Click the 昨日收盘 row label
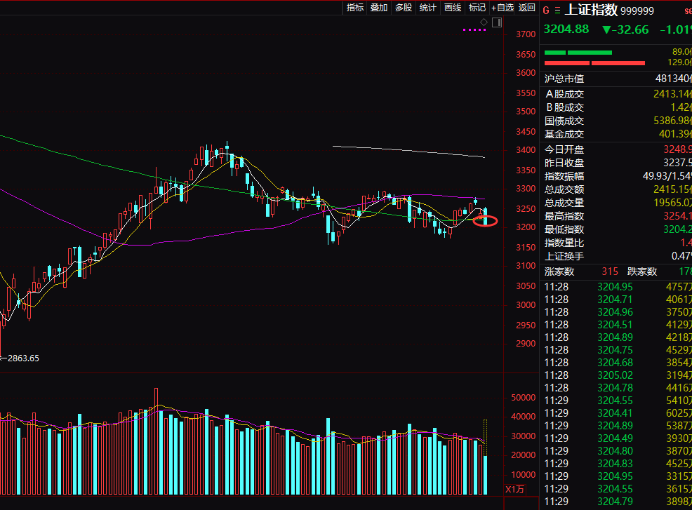Image resolution: width=693 pixels, height=511 pixels. (x=564, y=163)
